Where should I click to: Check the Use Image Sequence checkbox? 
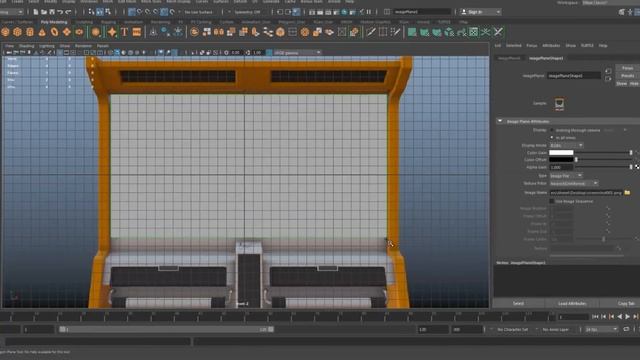(x=552, y=201)
